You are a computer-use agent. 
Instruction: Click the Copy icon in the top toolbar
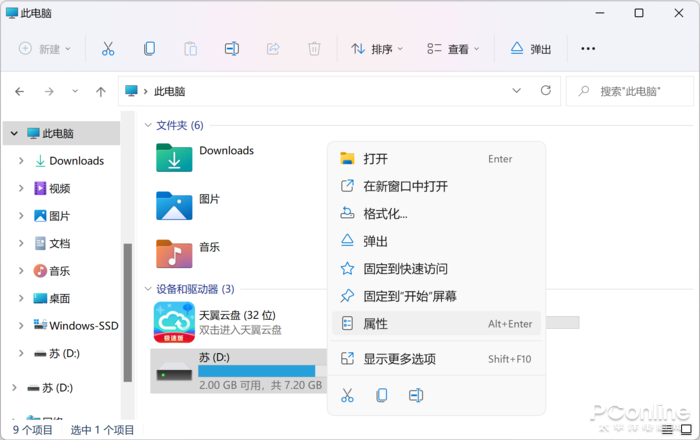click(x=150, y=49)
